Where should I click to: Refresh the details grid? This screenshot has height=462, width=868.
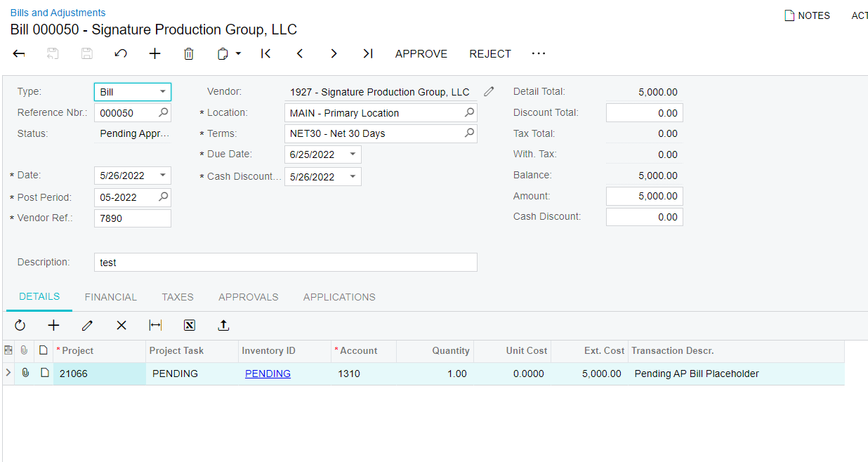[20, 325]
